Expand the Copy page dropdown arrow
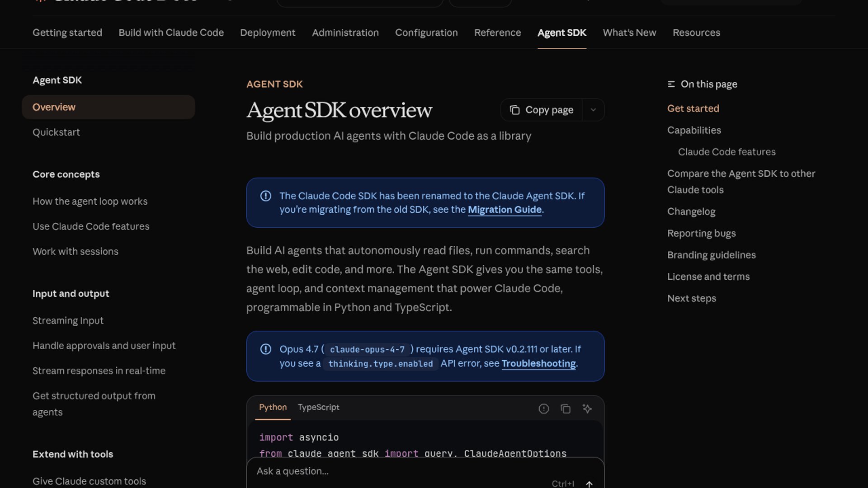The height and width of the screenshot is (488, 868). coord(593,110)
